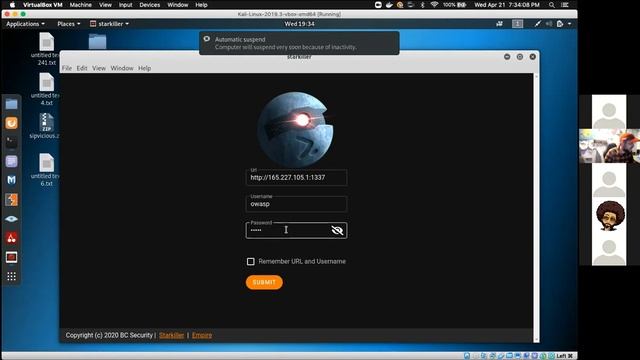Focus the Url input field
Image resolution: width=640 pixels, height=360 pixels.
(x=296, y=178)
